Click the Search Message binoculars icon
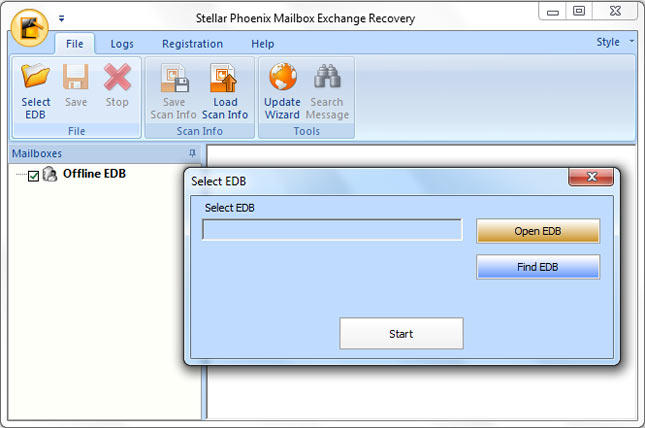Viewport: 645px width, 428px height. point(327,76)
